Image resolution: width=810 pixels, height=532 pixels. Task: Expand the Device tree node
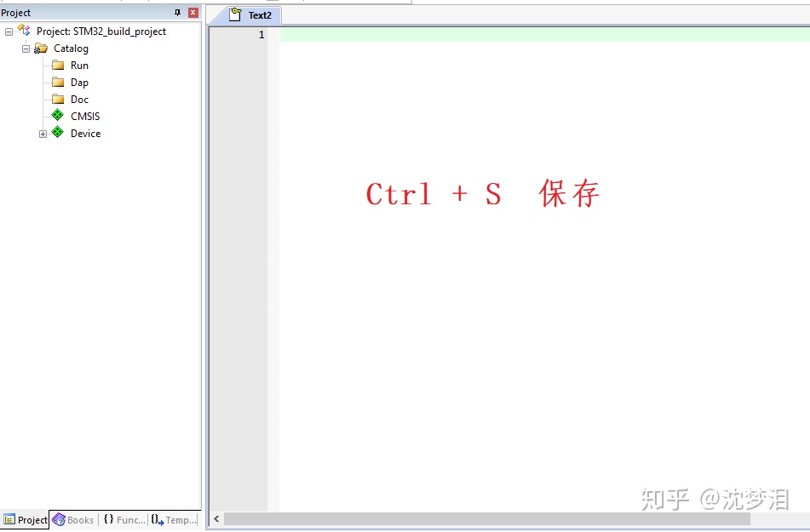(x=43, y=133)
